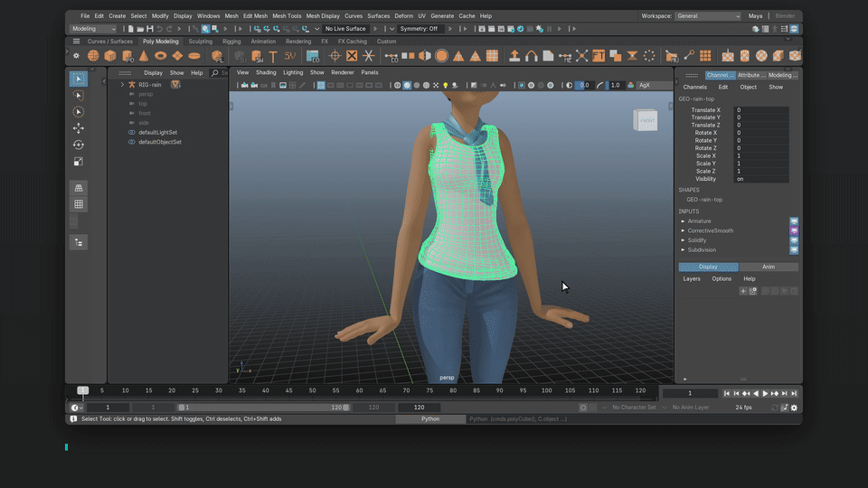Expand the Armature input section

684,221
